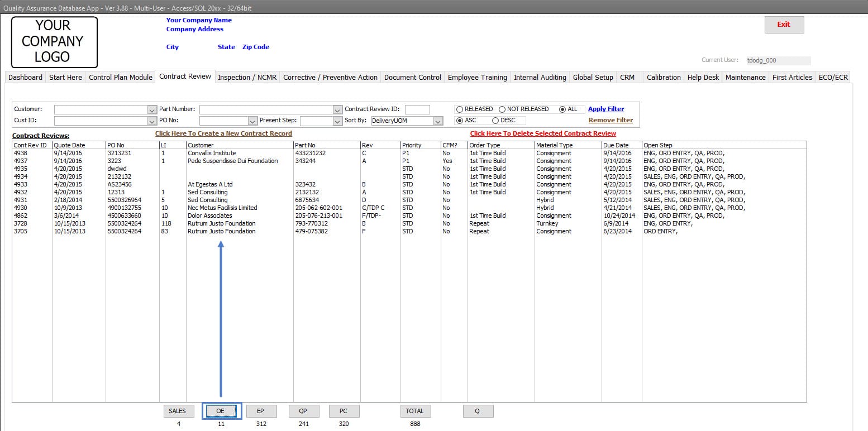Open the Start Here tab
This screenshot has width=868, height=431.
coord(65,78)
